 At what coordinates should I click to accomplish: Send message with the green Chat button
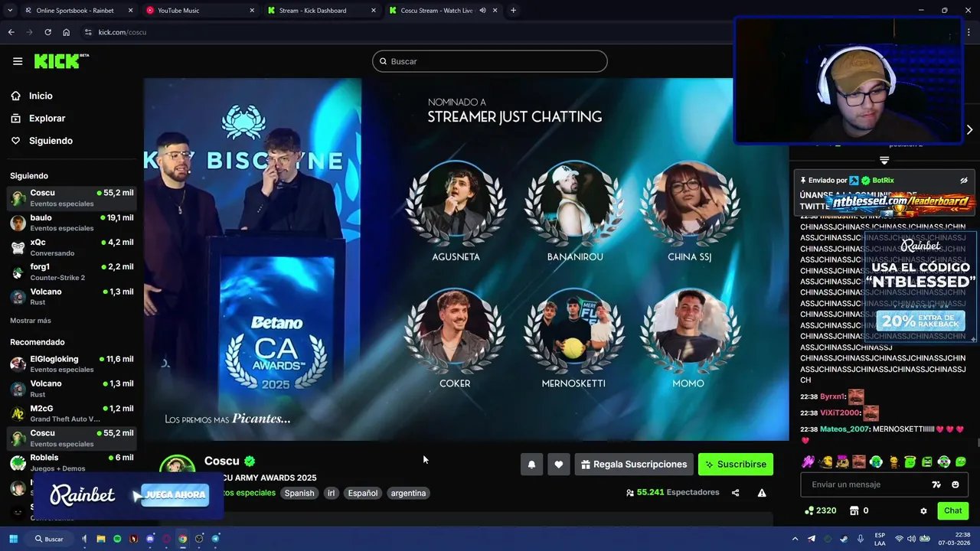pyautogui.click(x=952, y=510)
